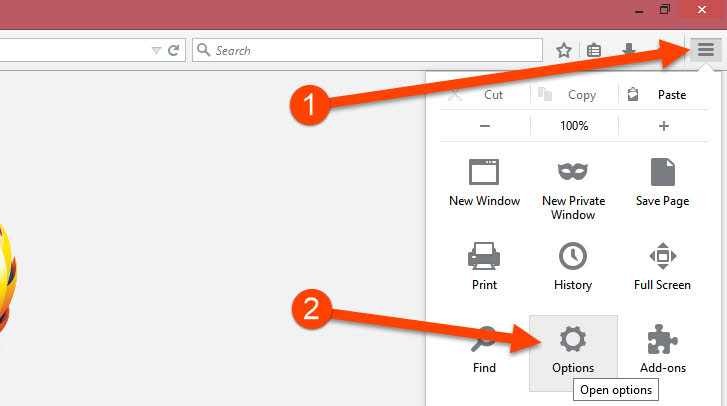Zoom out with the minus button
The height and width of the screenshot is (406, 727).
485,126
